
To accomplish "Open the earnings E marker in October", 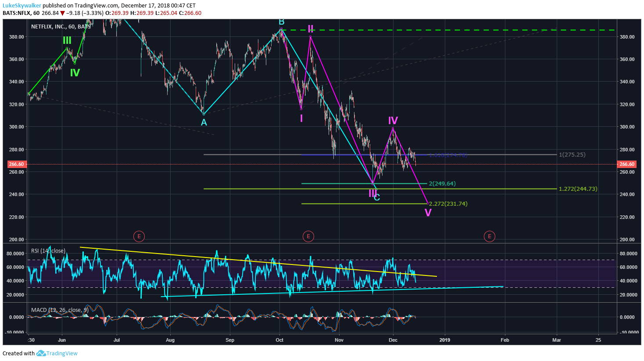I will click(308, 236).
